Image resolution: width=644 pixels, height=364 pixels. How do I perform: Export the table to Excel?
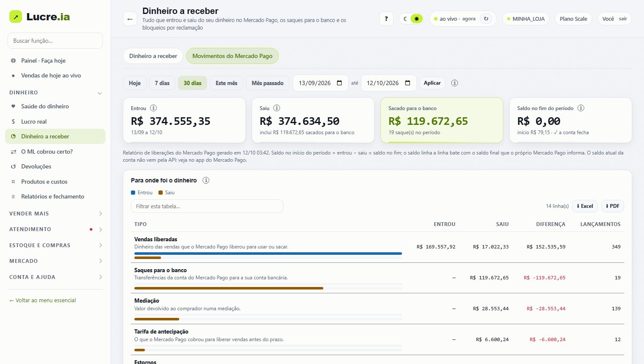(x=585, y=206)
